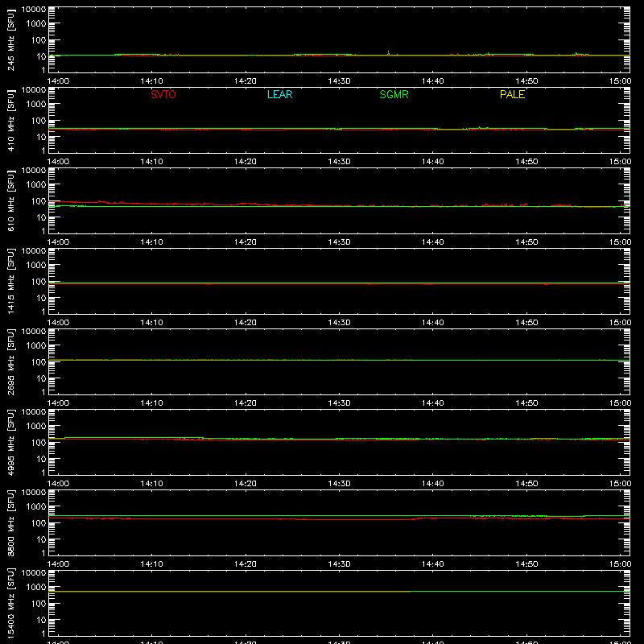
Task: Click the 100 tick of 610 MHz plot
Action: (x=39, y=200)
